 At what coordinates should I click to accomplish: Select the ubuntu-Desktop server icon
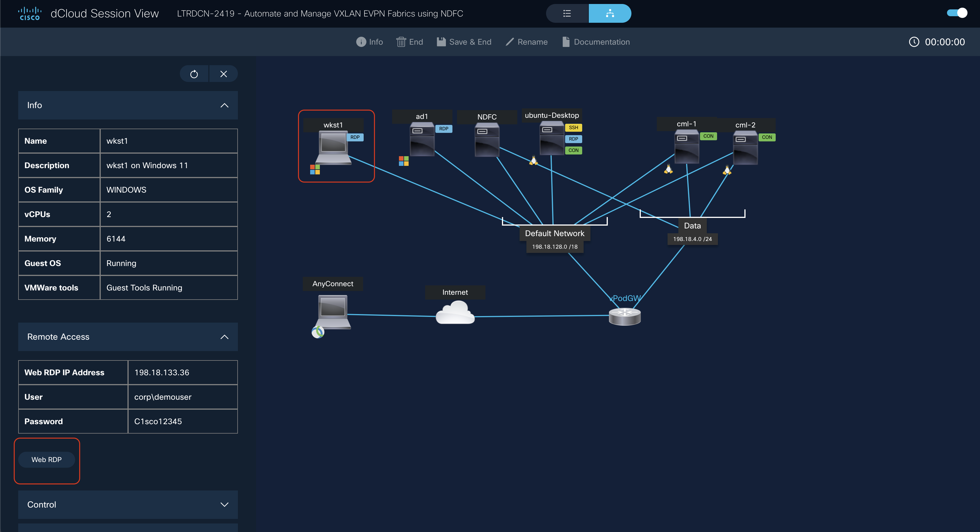tap(552, 138)
